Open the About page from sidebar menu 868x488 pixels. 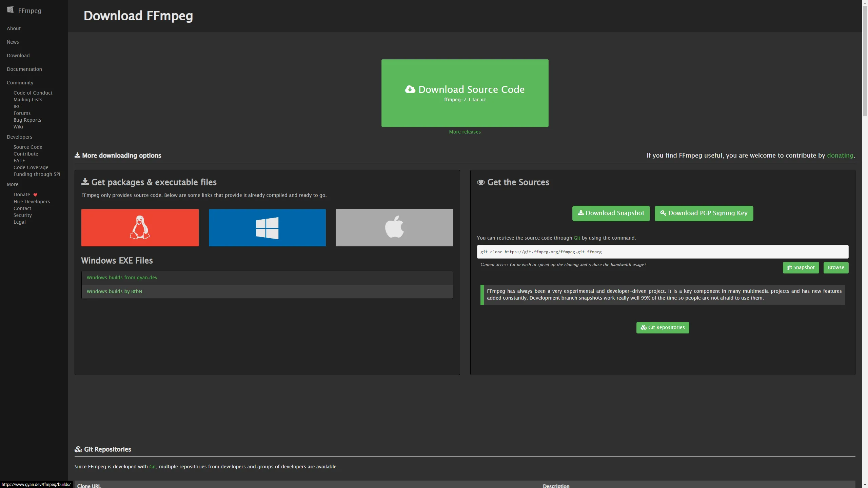(x=13, y=28)
